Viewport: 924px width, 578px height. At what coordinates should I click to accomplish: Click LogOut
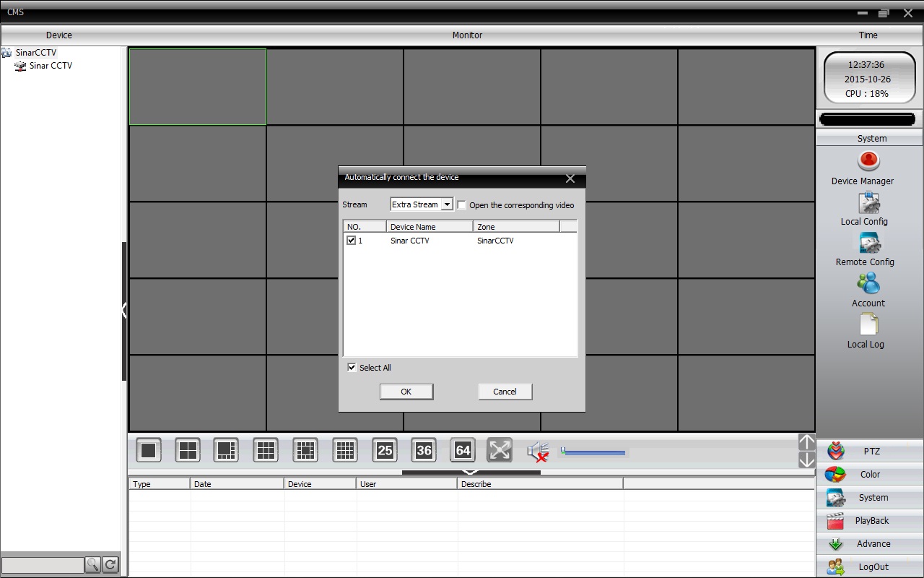870,566
